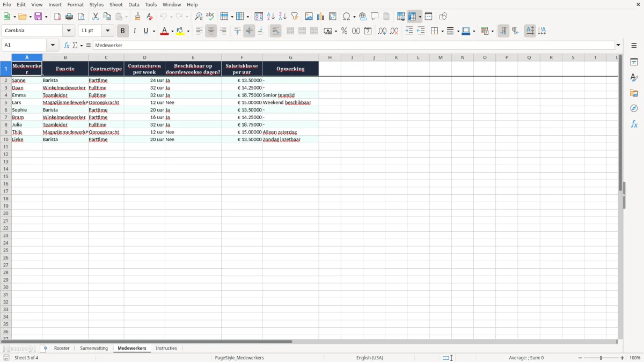The height and width of the screenshot is (362, 644).
Task: Print the spreadsheet
Action: 69,17
